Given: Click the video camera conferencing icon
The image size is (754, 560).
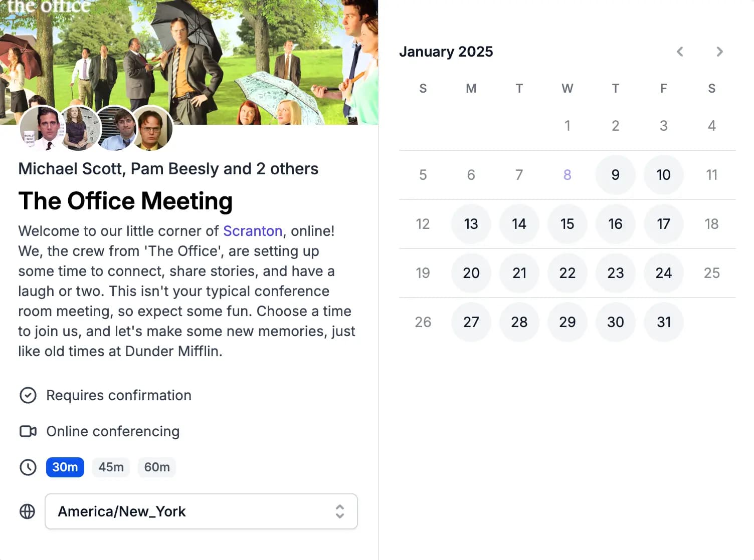Looking at the screenshot, I should pyautogui.click(x=28, y=431).
